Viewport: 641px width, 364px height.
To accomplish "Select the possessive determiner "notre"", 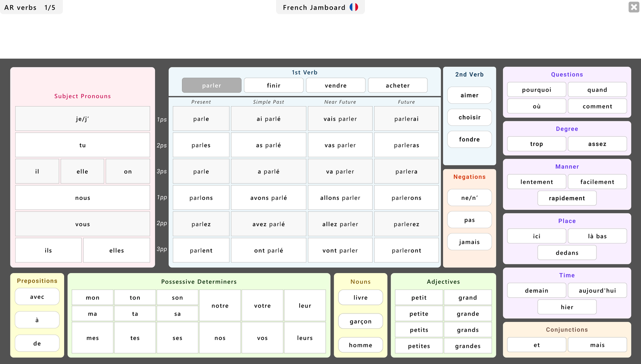I will (220, 306).
